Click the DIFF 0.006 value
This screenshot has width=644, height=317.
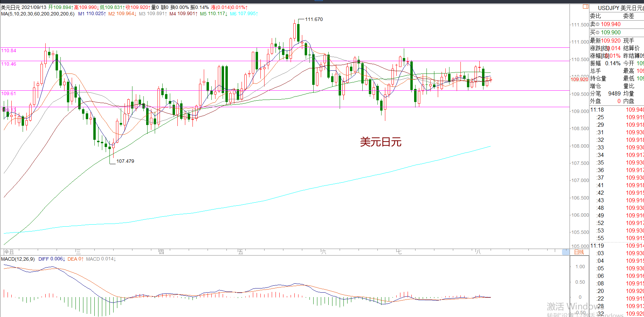[x=52, y=259]
